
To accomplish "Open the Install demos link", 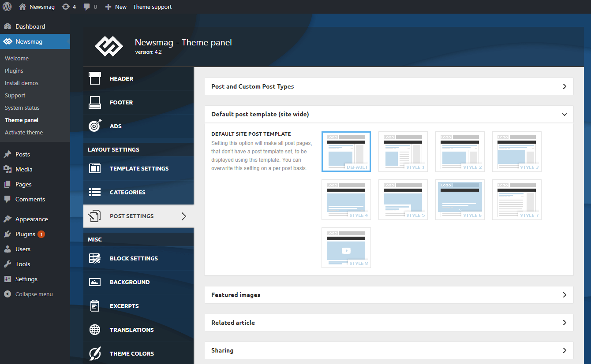I will [22, 83].
